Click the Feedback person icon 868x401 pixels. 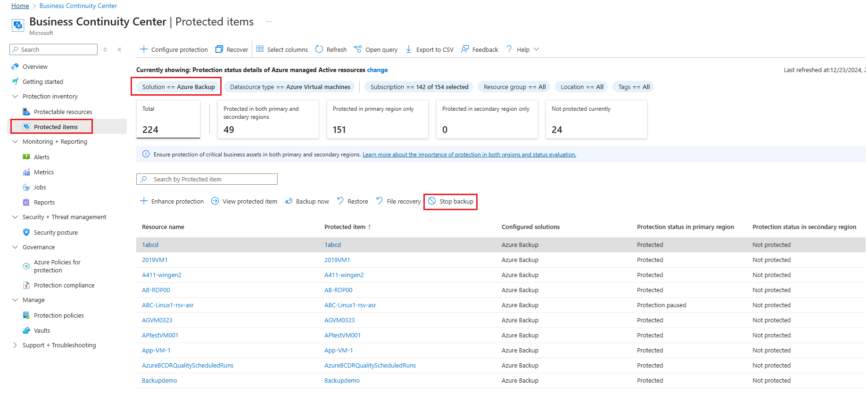pyautogui.click(x=465, y=49)
